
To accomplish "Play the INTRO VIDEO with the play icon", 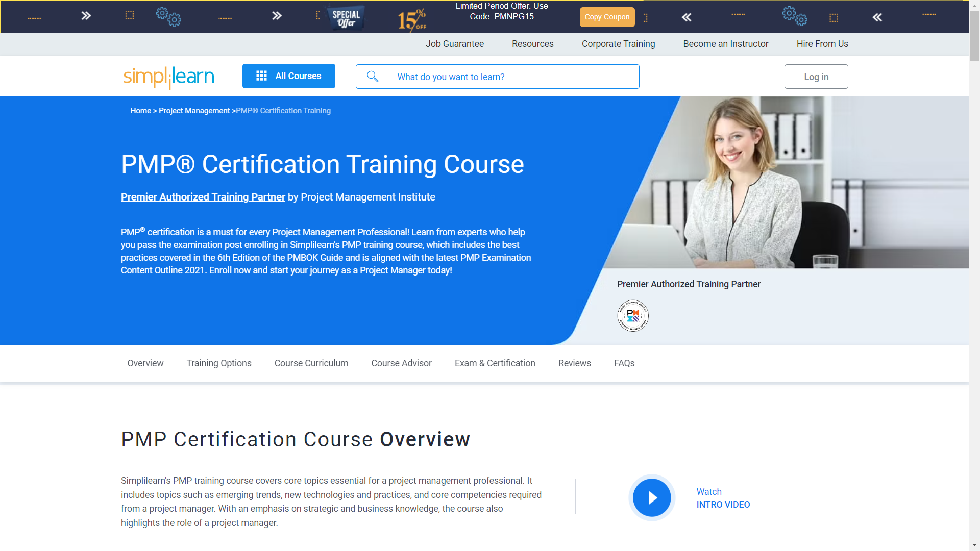I will tap(651, 497).
